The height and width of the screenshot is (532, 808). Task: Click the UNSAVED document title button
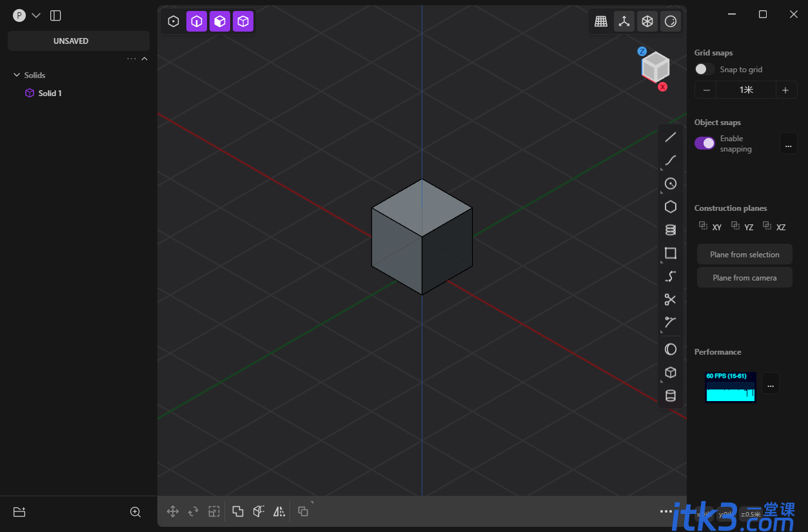(79, 41)
